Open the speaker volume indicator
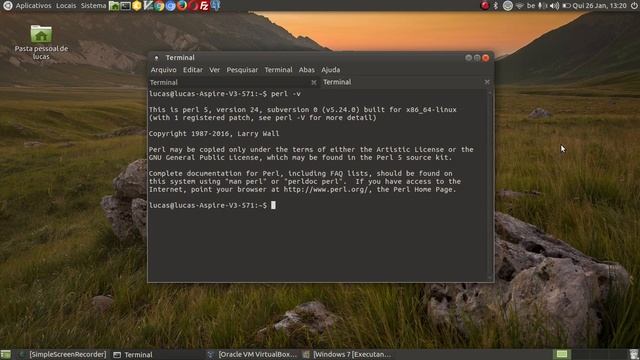640x360 pixels. point(554,6)
